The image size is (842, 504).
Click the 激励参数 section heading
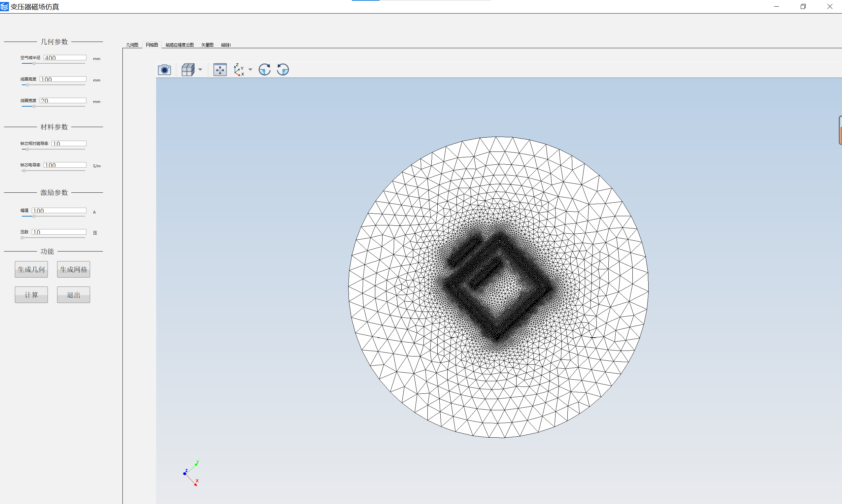pos(54,192)
